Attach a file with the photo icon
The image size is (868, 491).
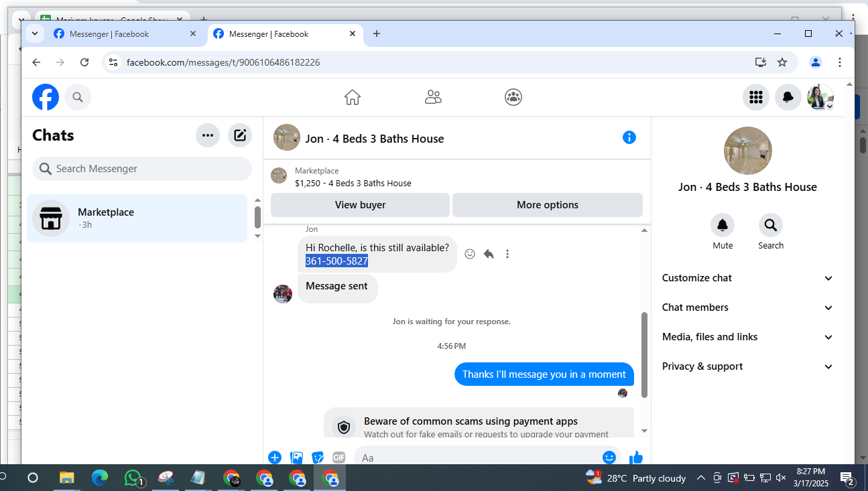pyautogui.click(x=296, y=458)
